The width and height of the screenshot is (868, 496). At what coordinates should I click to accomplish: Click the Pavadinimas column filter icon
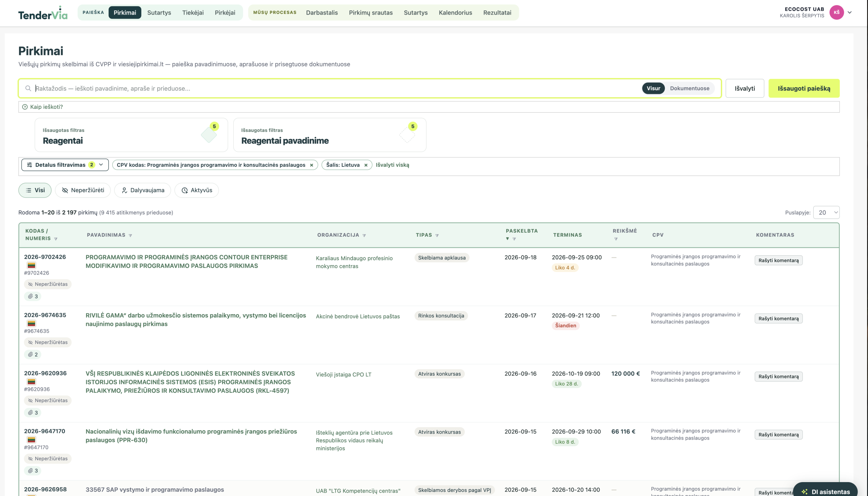coord(131,235)
